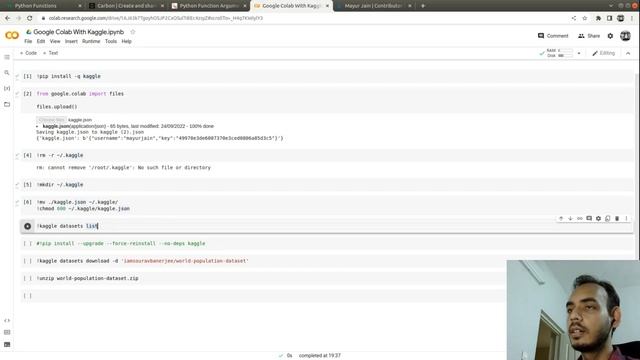Select the mkdir ~/.kaggle cell
The width and height of the screenshot is (640, 360).
pyautogui.click(x=327, y=184)
